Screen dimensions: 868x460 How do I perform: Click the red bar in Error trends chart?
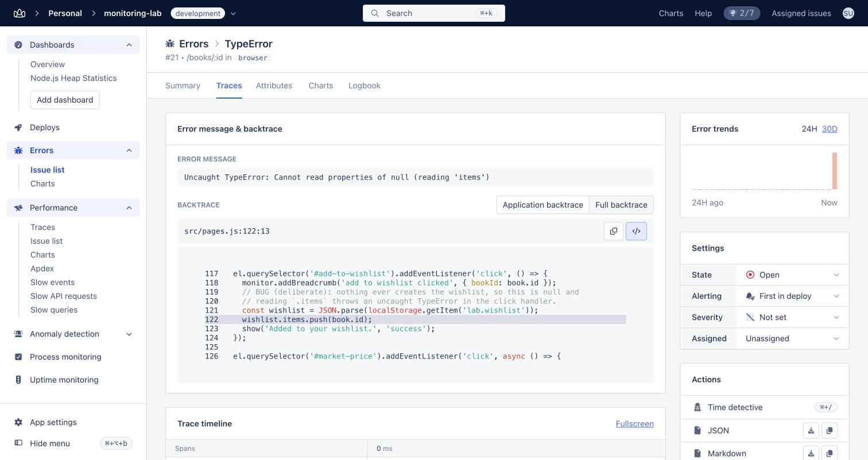point(835,170)
